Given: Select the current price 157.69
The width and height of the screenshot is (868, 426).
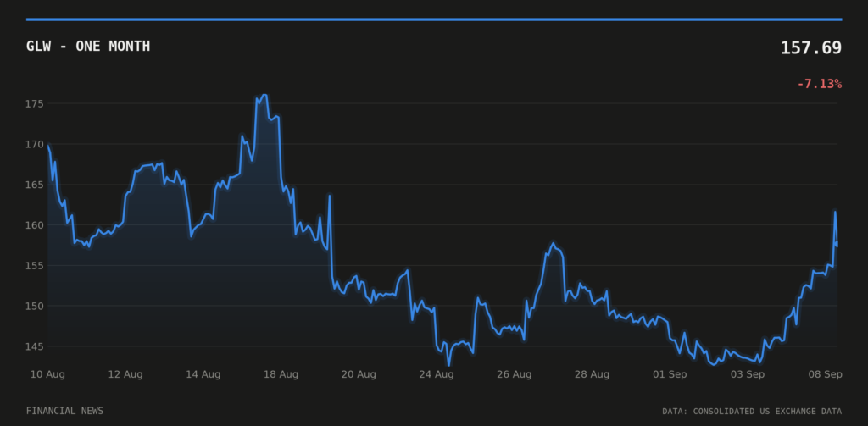Looking at the screenshot, I should coord(811,48).
